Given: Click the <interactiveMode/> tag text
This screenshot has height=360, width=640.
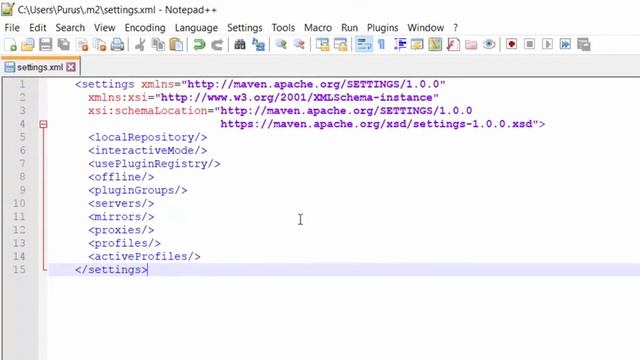Looking at the screenshot, I should click(147, 150).
